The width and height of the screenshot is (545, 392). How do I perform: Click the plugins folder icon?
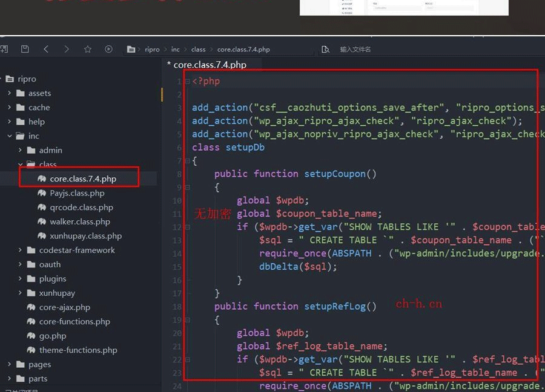coord(31,278)
